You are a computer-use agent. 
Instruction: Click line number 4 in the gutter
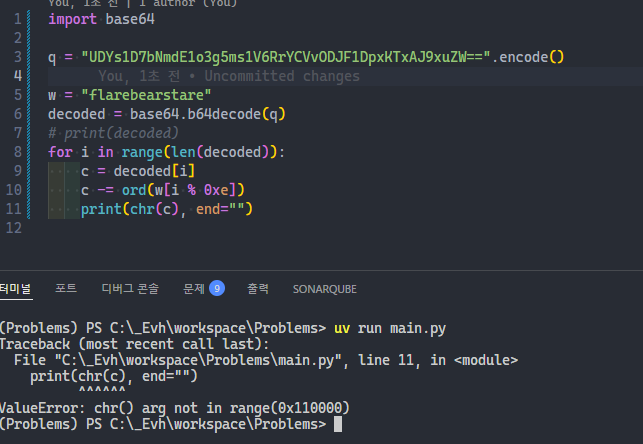coord(18,76)
